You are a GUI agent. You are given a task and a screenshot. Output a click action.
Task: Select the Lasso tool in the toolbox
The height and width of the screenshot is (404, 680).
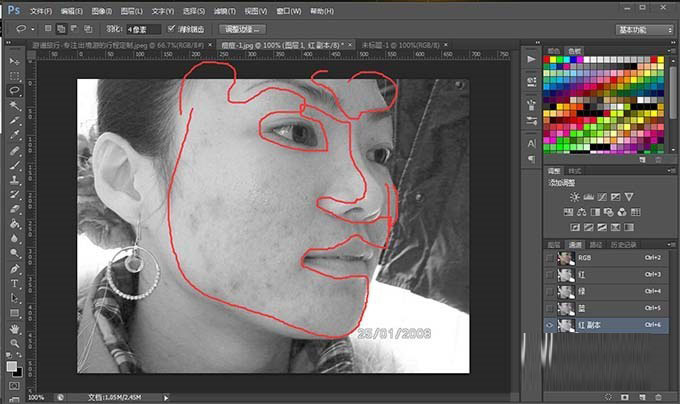click(15, 90)
